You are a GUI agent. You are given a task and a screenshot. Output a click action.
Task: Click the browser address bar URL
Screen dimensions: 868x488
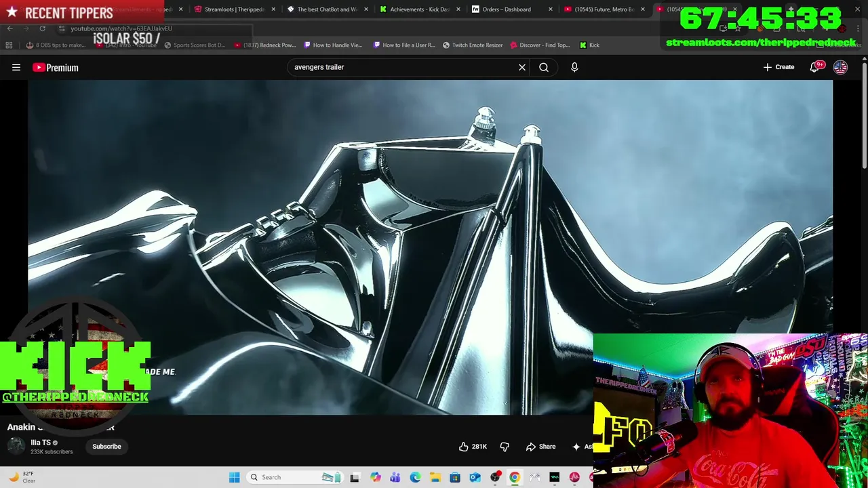point(121,28)
